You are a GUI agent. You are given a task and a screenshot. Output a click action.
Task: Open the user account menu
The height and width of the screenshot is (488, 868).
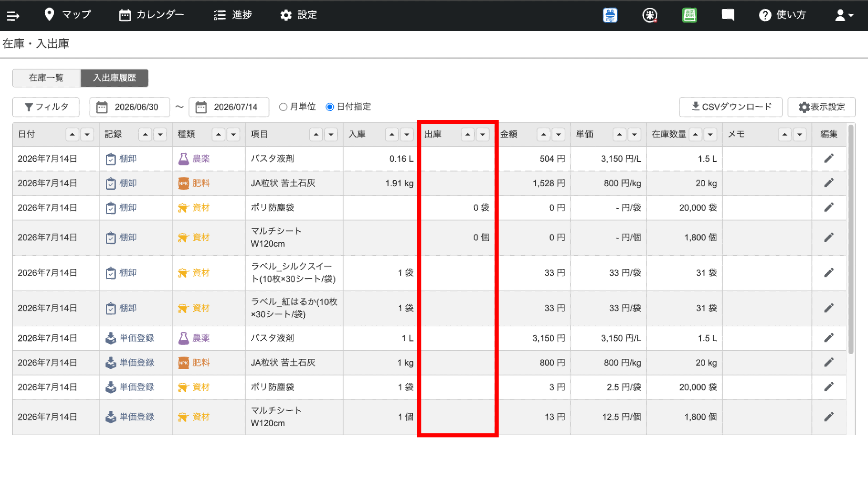coord(844,15)
